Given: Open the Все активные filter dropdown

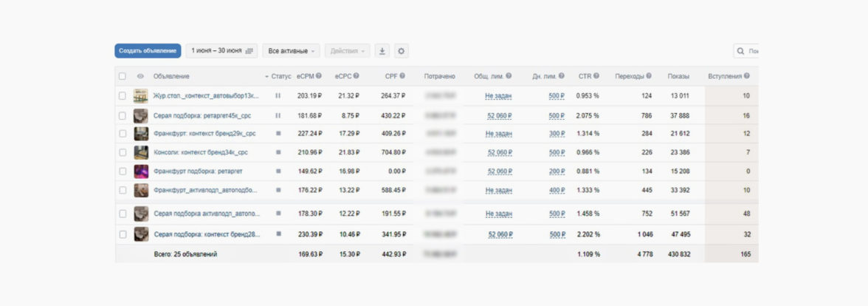Looking at the screenshot, I should 291,51.
